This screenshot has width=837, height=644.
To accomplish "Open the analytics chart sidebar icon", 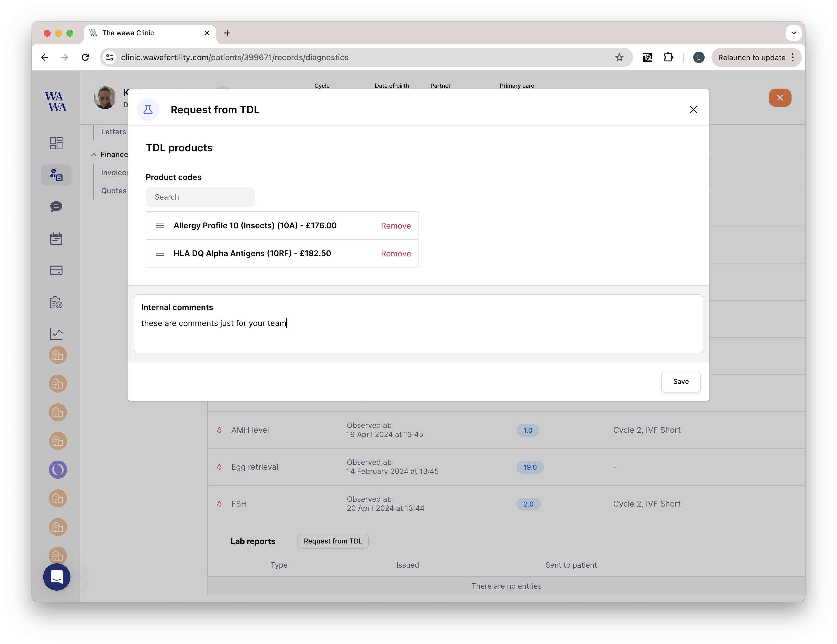I will (56, 334).
